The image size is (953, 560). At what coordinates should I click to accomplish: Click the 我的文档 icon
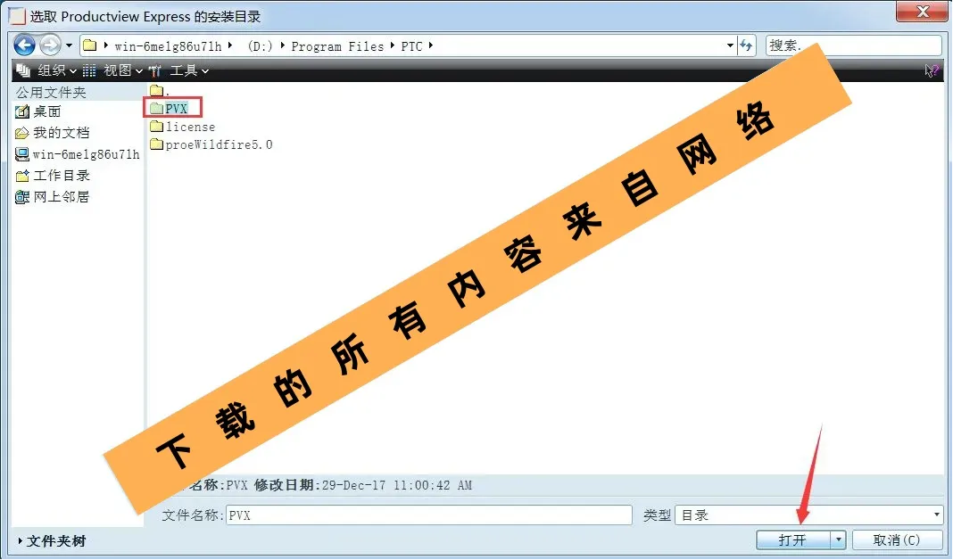click(22, 133)
